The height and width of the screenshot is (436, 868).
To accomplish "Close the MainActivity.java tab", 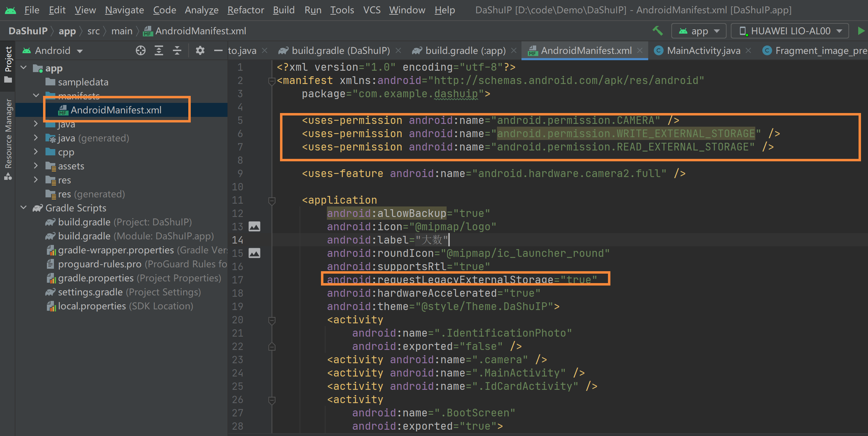I will pos(748,51).
